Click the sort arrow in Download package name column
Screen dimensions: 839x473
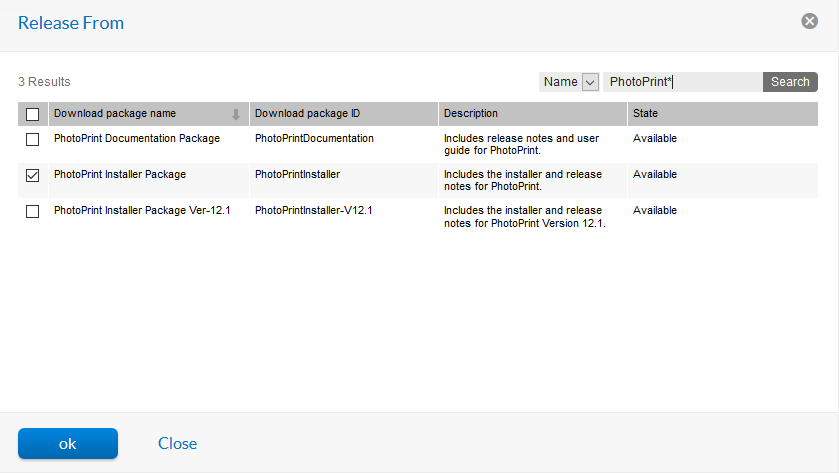pos(236,114)
